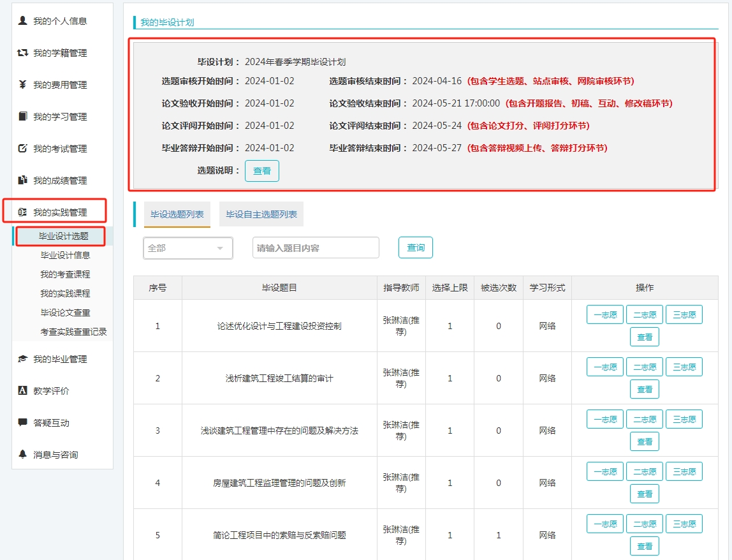The width and height of the screenshot is (732, 560).
Task: Open 毕设论文查重 in the sidebar submenu
Action: pos(65,313)
